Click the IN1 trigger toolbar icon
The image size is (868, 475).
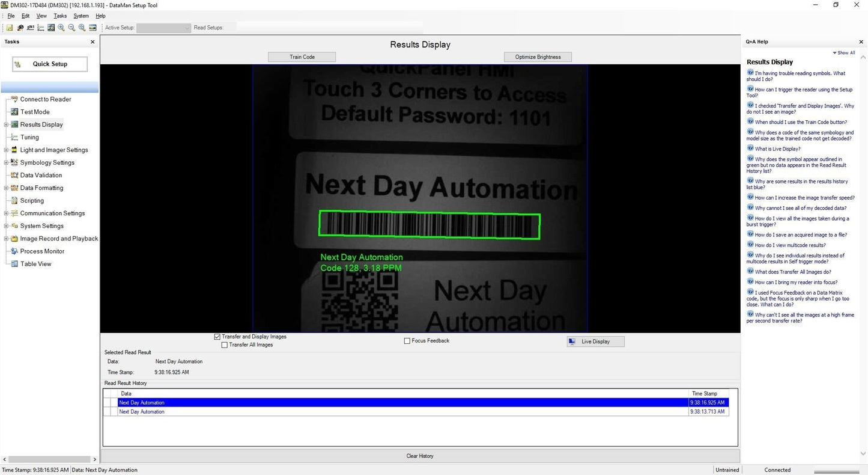tap(30, 28)
